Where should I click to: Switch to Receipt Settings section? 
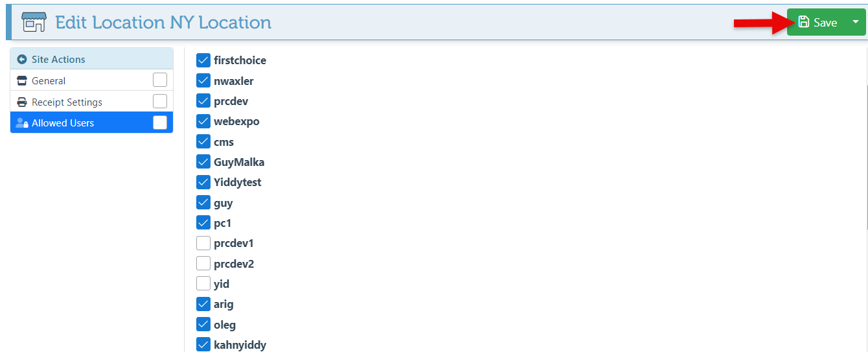(x=67, y=102)
